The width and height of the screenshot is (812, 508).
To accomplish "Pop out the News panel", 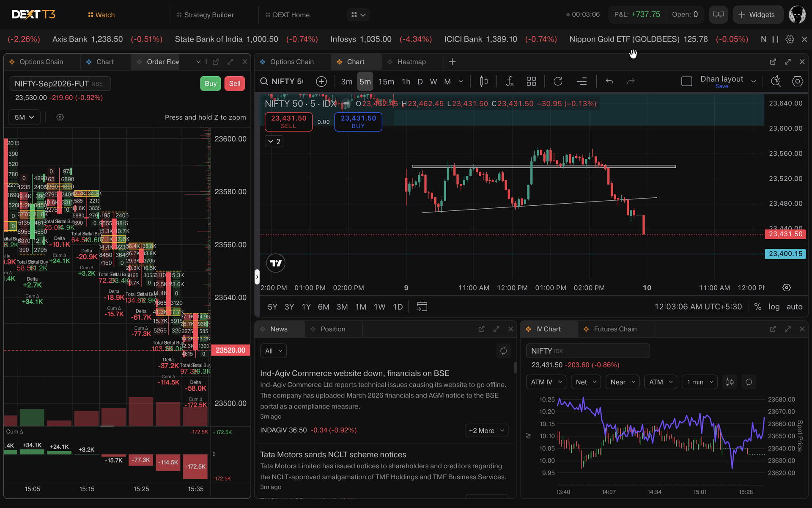I will [x=481, y=329].
